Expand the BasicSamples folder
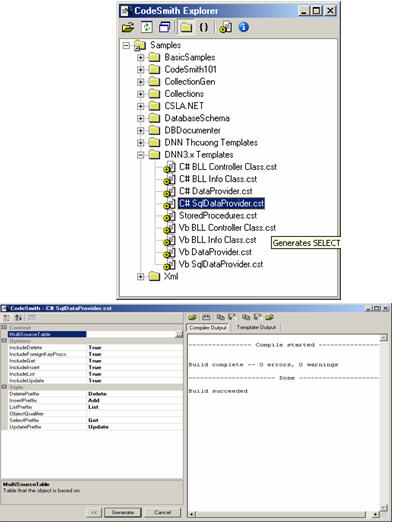Viewport: 395px width, 525px height. pyautogui.click(x=141, y=58)
